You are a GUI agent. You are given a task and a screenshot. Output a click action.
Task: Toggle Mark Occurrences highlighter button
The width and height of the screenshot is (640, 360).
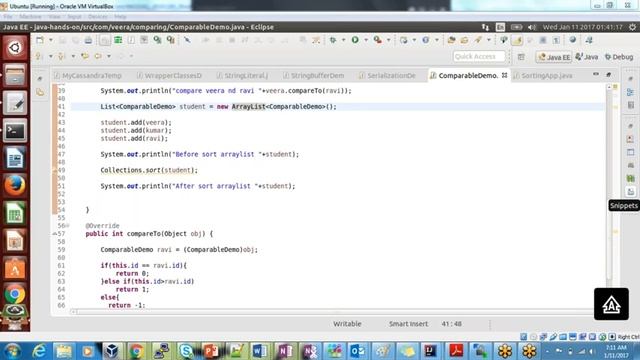coord(517,40)
